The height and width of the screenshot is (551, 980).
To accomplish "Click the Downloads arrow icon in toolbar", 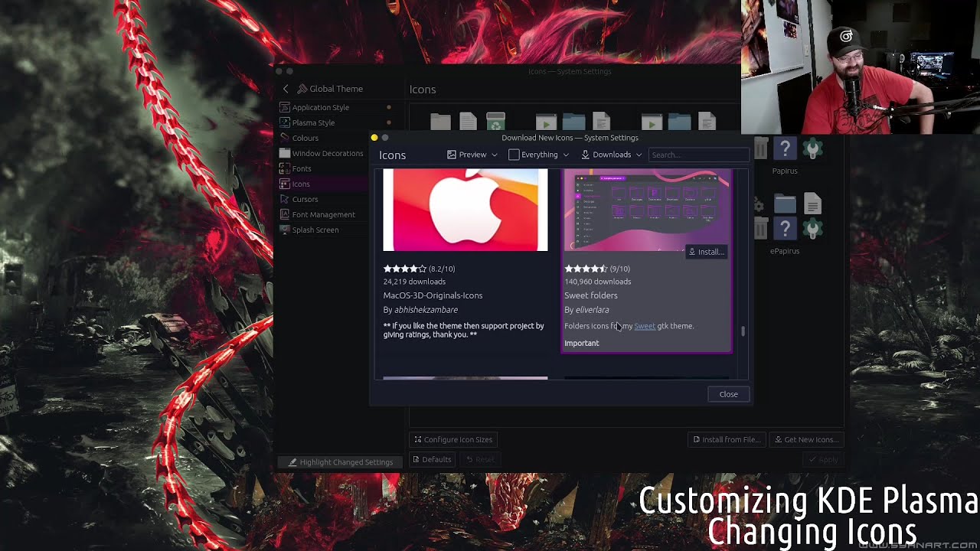I will [586, 155].
